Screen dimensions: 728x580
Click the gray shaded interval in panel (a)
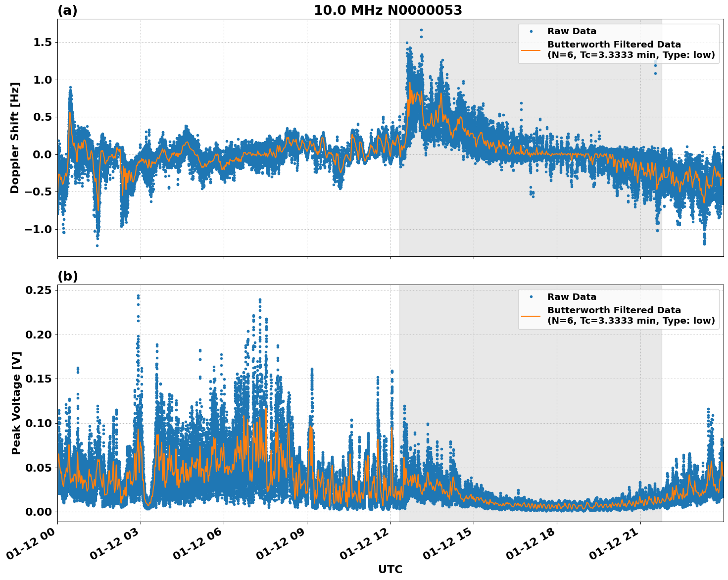[531, 138]
